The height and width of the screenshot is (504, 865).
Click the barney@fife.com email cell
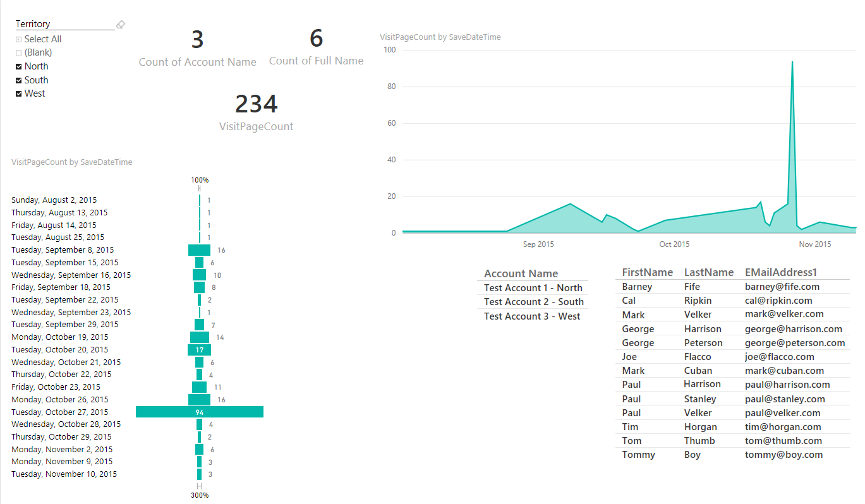click(782, 287)
